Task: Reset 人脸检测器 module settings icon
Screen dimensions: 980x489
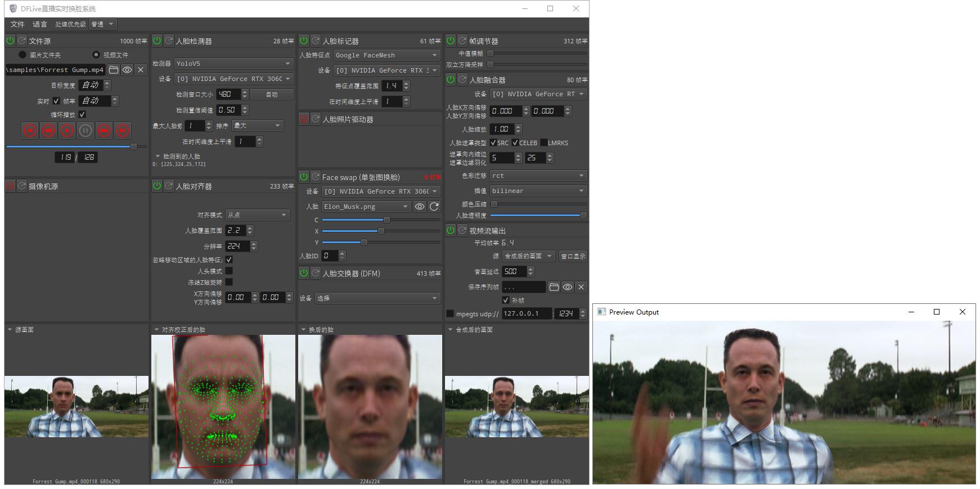Action: (x=169, y=41)
